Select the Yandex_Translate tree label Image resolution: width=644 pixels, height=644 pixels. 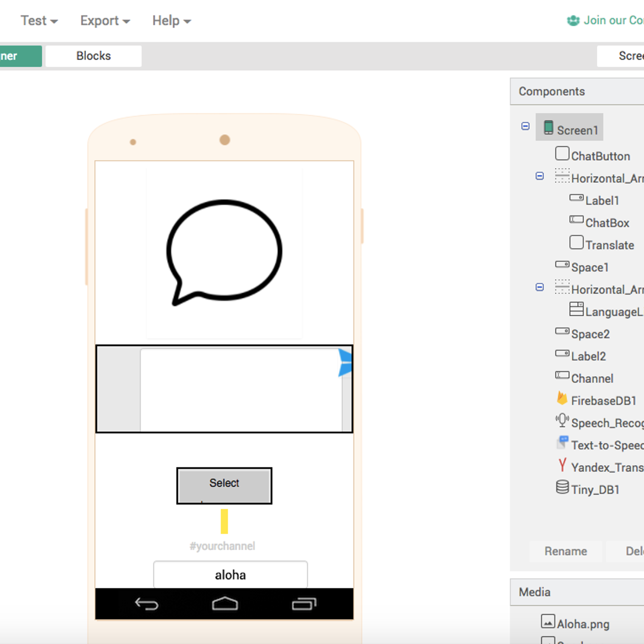[607, 467]
